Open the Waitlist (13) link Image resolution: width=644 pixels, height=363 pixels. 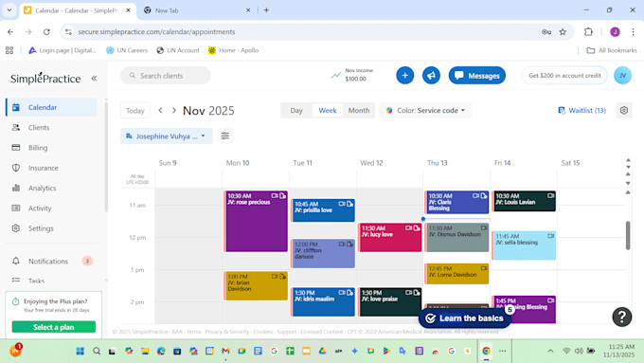point(582,110)
